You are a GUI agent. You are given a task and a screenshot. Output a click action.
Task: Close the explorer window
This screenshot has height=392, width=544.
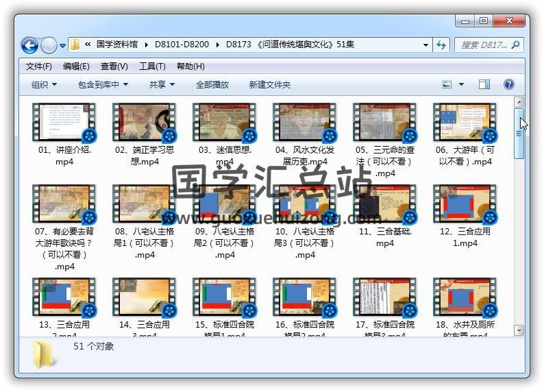point(508,21)
